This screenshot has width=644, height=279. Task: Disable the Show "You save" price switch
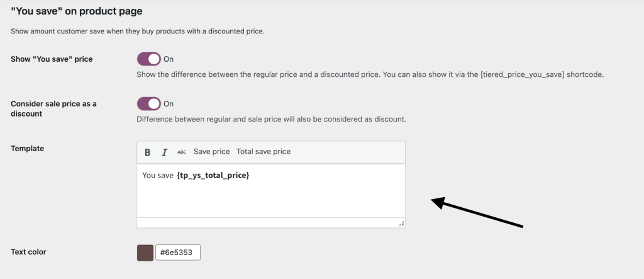[149, 59]
